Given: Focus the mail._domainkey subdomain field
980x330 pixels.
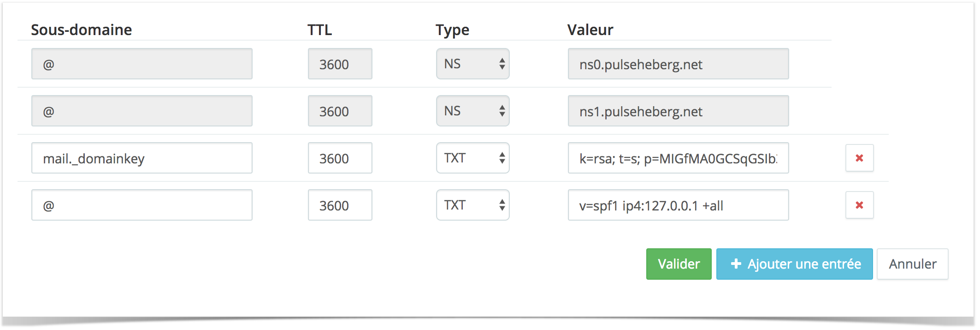Looking at the screenshot, I should click(142, 158).
